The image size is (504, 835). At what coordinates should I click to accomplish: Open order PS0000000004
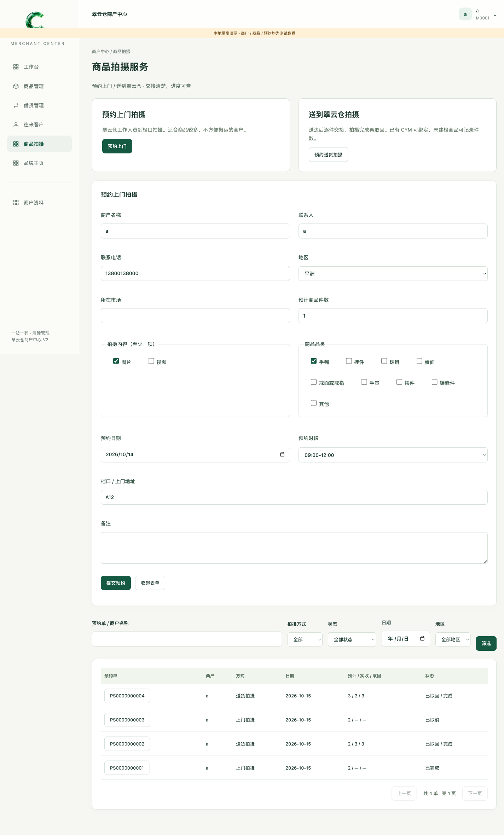click(127, 696)
